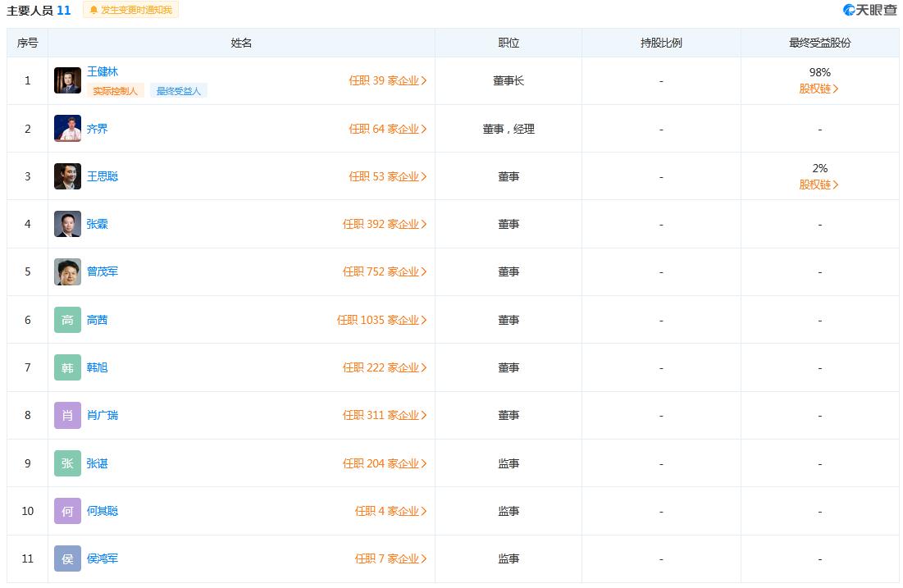Click the 主要人员 11 heading
Viewport: 903px width, 588px height.
tap(39, 11)
